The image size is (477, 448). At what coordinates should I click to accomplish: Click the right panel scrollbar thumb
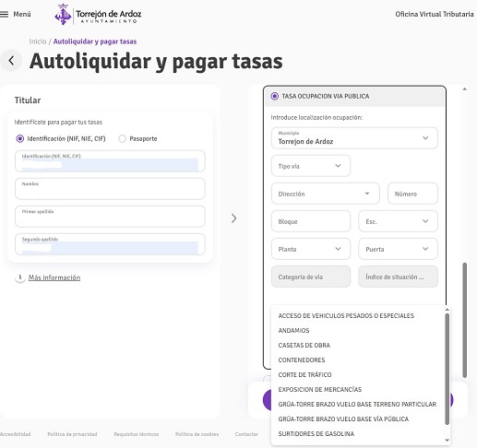coord(465,320)
